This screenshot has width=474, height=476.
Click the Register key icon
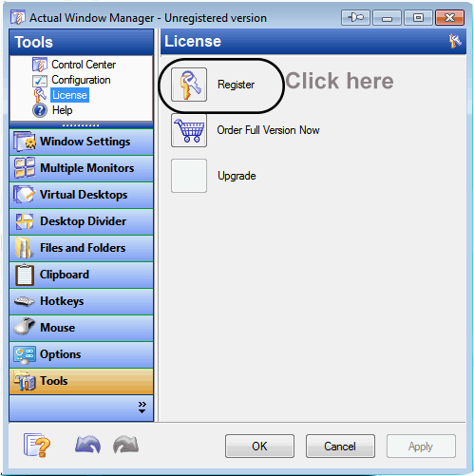coord(189,85)
